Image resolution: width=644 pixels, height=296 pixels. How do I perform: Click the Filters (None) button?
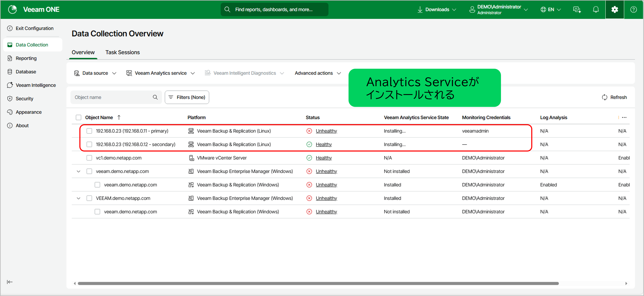point(187,97)
